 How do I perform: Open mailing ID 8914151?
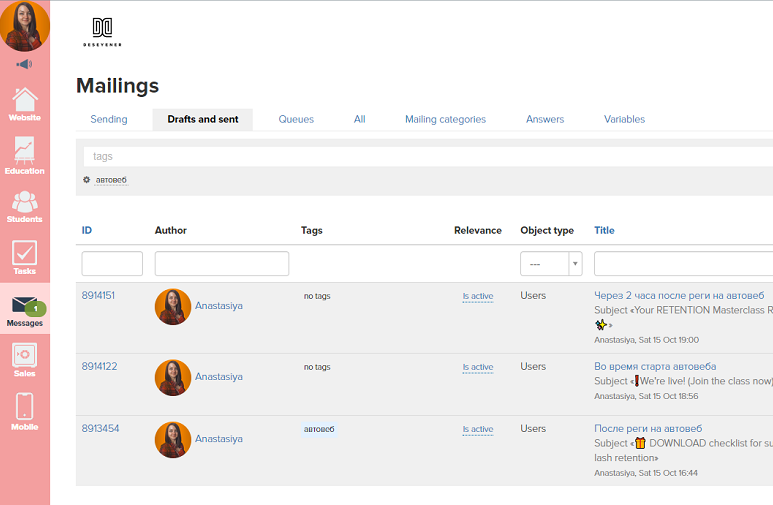pyautogui.click(x=98, y=296)
